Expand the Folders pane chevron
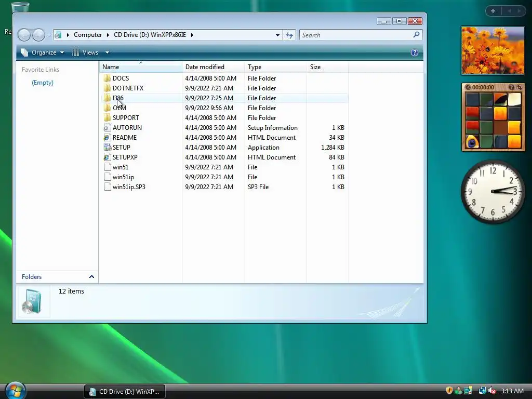The image size is (532, 399). click(91, 277)
